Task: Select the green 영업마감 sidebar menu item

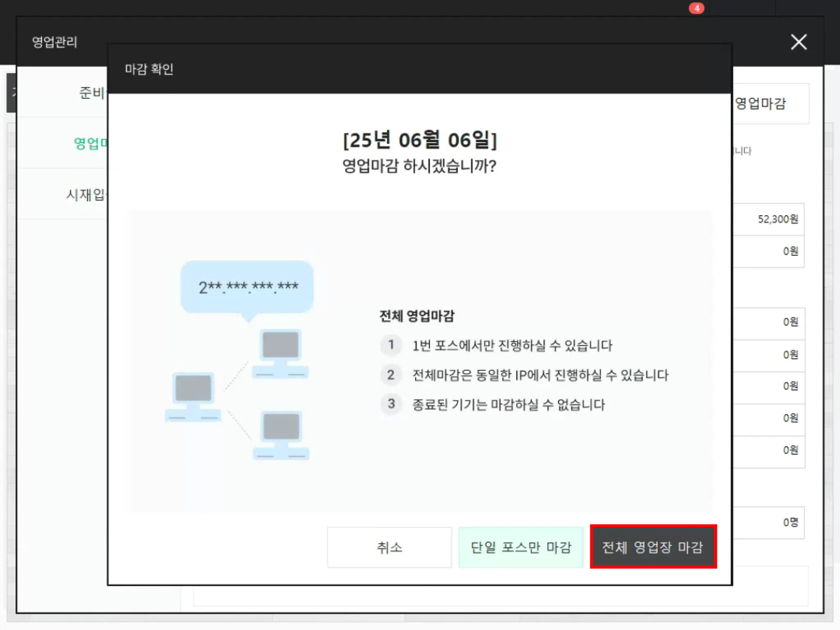Action: tap(90, 143)
